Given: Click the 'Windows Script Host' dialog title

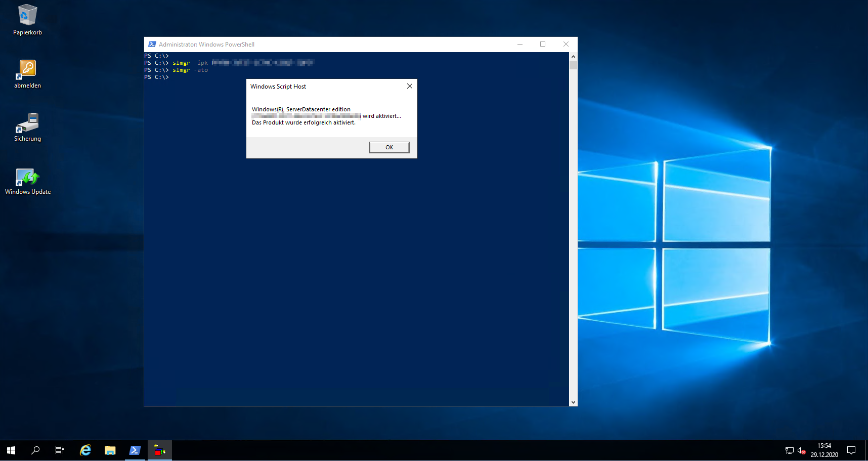Looking at the screenshot, I should (278, 87).
